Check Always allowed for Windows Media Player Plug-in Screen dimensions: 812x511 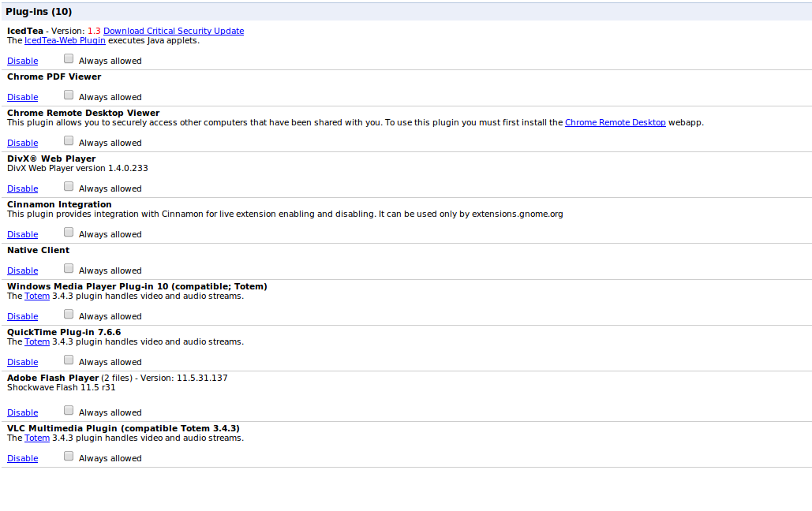69,315
